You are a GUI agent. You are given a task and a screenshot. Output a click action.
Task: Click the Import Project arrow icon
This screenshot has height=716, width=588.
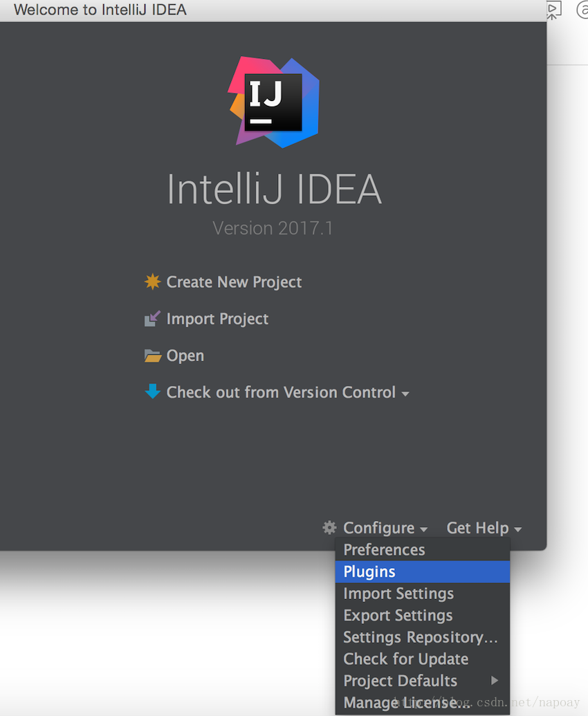[x=152, y=318]
